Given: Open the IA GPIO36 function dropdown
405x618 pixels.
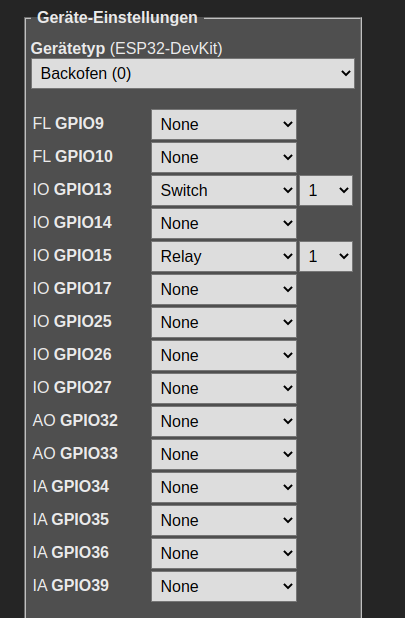Looking at the screenshot, I should click(x=224, y=553).
